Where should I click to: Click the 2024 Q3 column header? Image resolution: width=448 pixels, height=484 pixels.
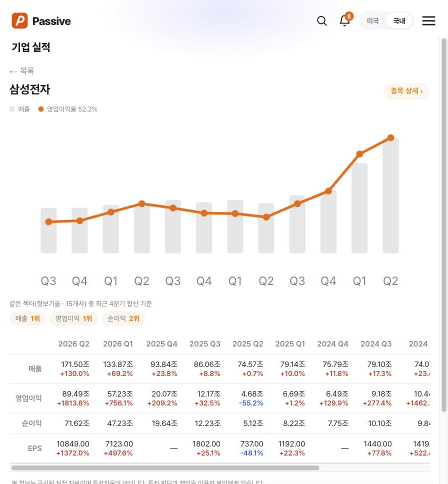pos(376,344)
